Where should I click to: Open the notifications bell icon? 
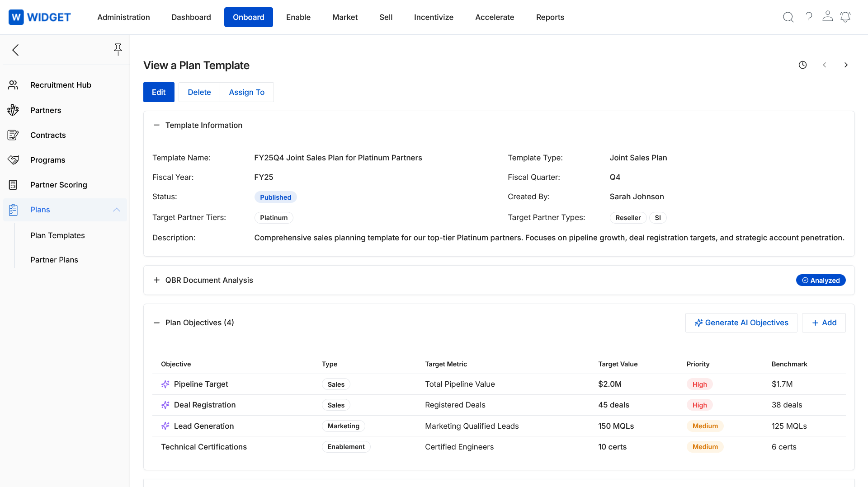pos(845,17)
